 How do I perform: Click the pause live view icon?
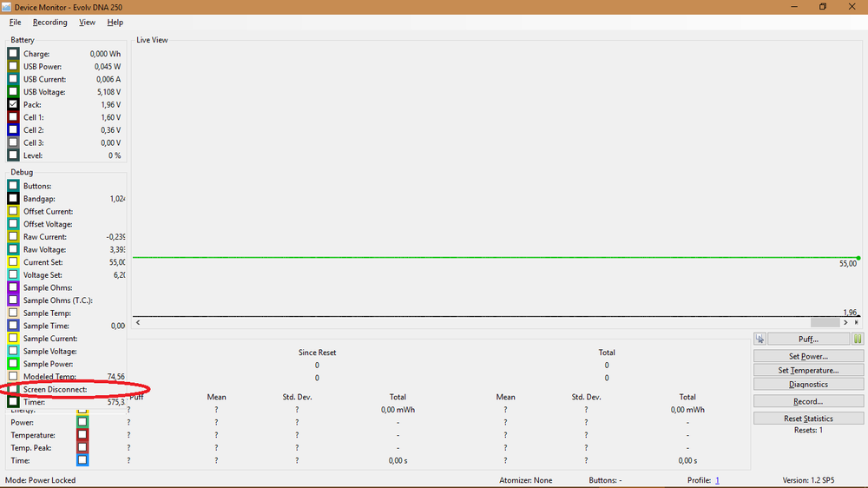point(858,339)
